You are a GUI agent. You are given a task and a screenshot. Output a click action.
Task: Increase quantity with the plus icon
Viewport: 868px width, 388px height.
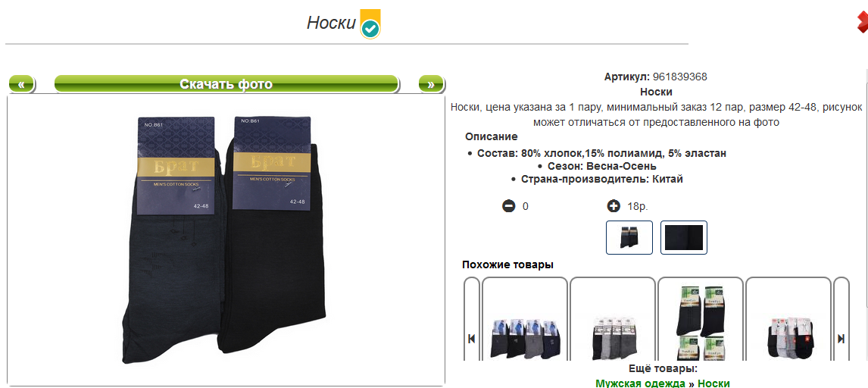point(613,206)
